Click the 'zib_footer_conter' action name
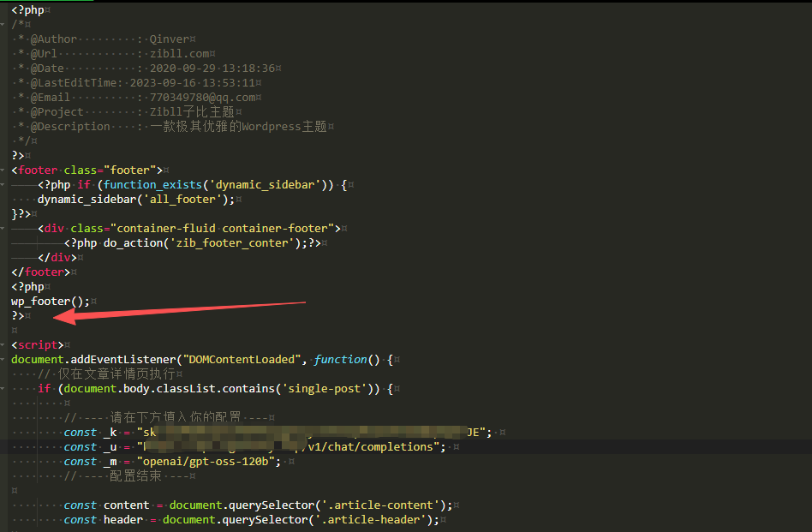The width and height of the screenshot is (812, 532). [x=243, y=242]
